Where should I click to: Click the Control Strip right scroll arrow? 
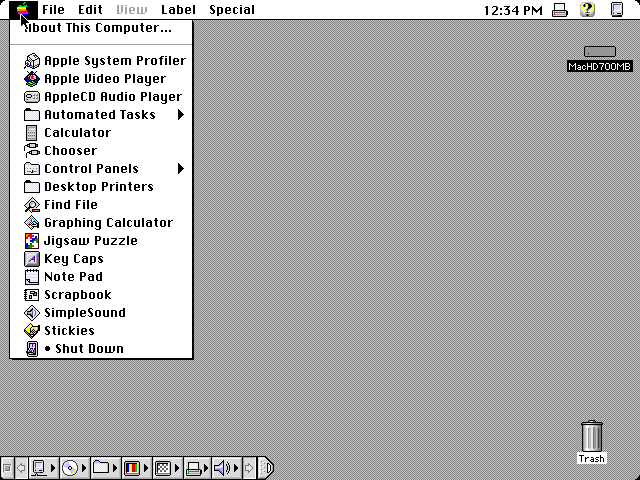pos(249,468)
